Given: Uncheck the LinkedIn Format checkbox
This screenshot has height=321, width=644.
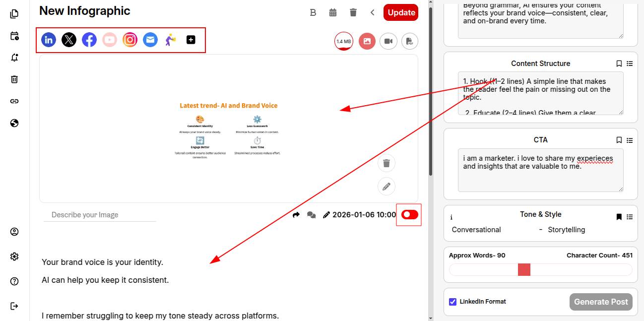Looking at the screenshot, I should tap(452, 302).
